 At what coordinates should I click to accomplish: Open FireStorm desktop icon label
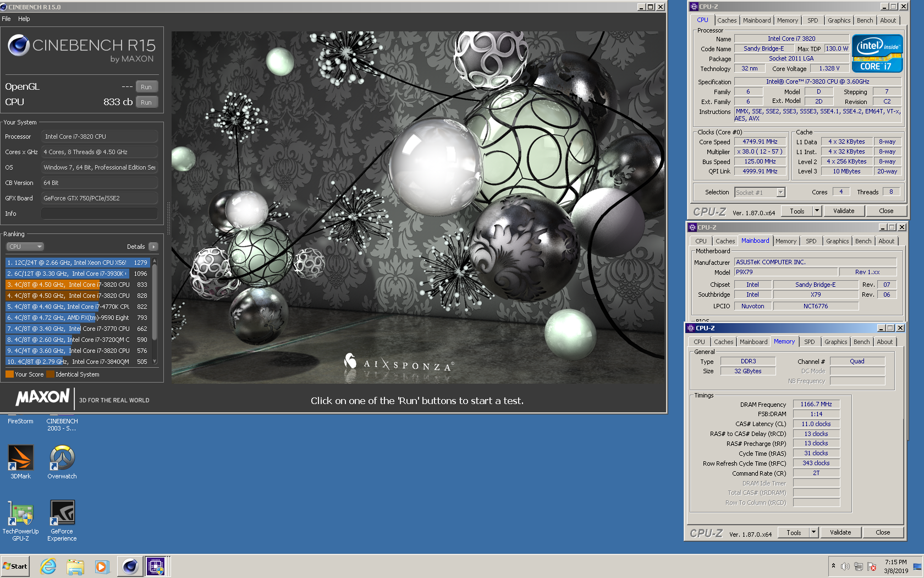tap(20, 421)
